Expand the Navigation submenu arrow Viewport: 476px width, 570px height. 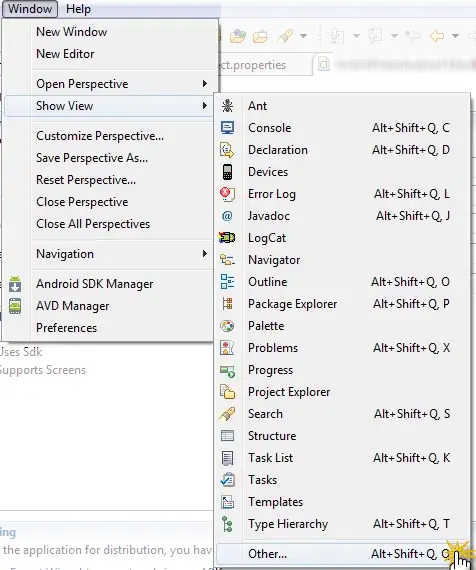[205, 253]
